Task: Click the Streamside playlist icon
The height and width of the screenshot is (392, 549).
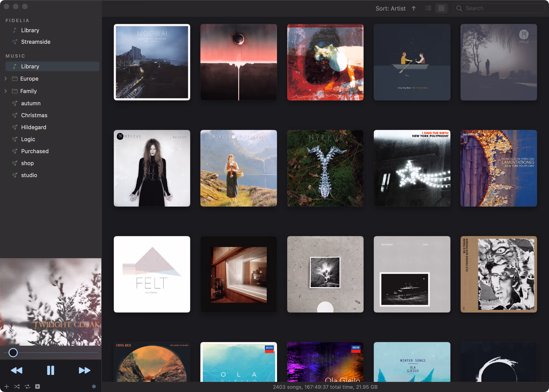Action: tap(15, 42)
